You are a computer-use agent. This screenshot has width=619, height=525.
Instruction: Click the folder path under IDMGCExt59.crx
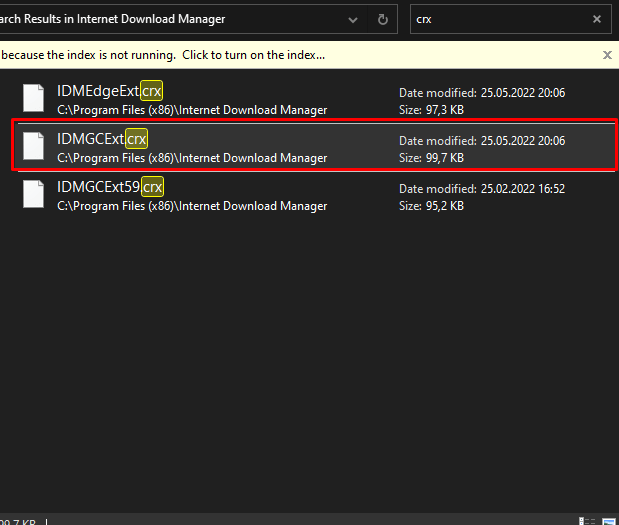tap(192, 206)
